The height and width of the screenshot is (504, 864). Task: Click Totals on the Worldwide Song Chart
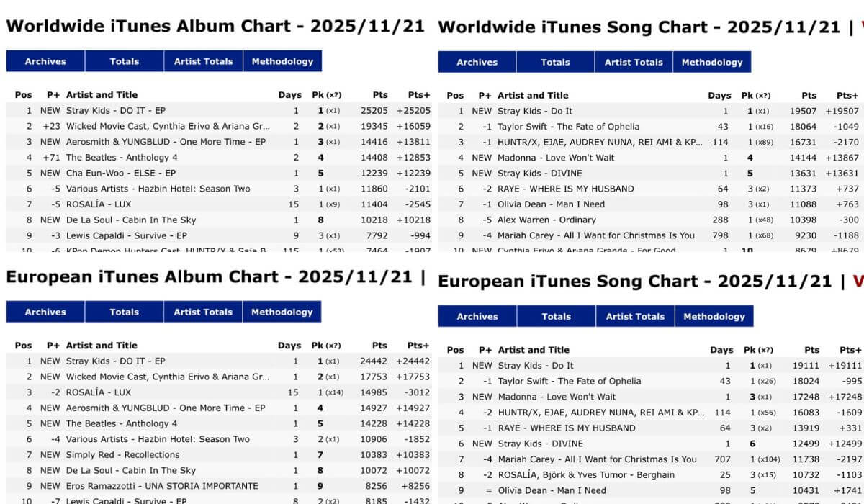click(555, 62)
